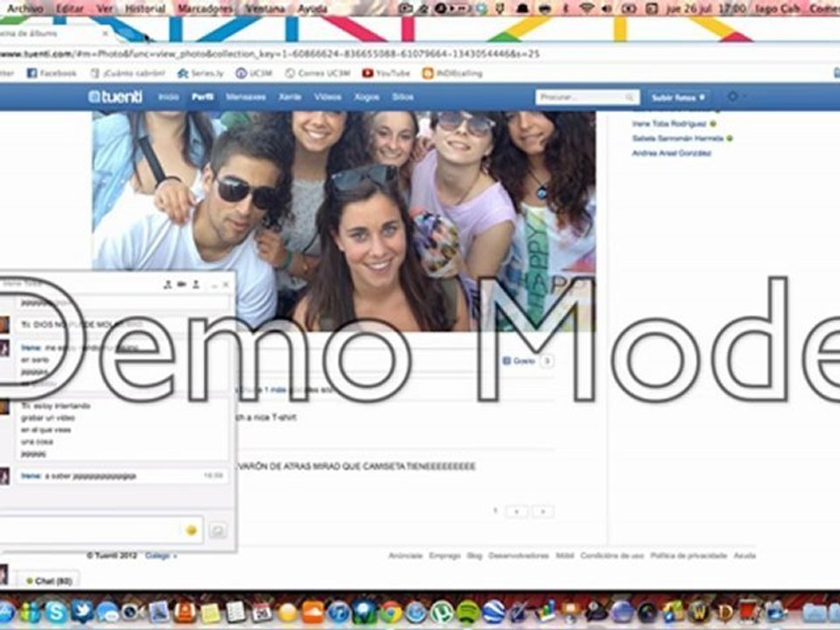
Task: Click the browser address bar URL
Action: 270,54
